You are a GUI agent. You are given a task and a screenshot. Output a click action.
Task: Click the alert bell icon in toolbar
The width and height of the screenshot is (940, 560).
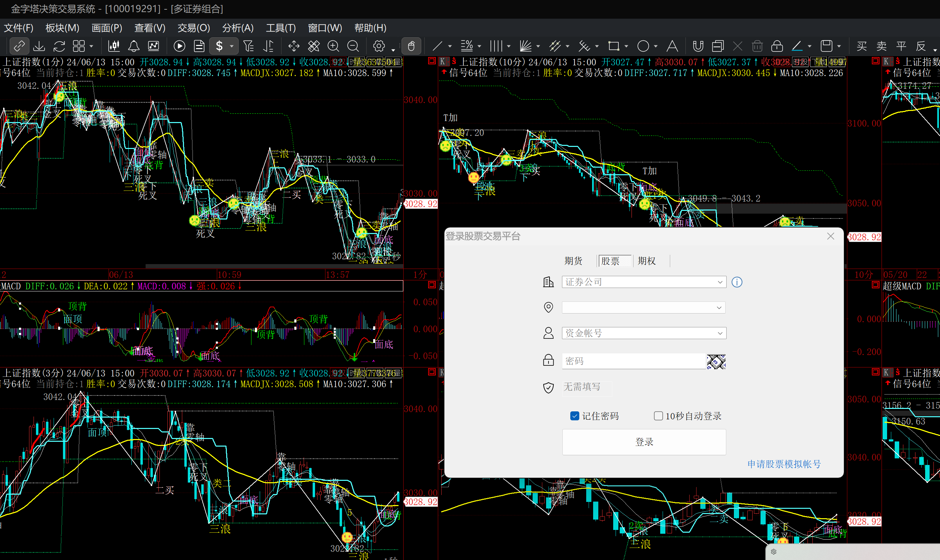click(x=133, y=46)
